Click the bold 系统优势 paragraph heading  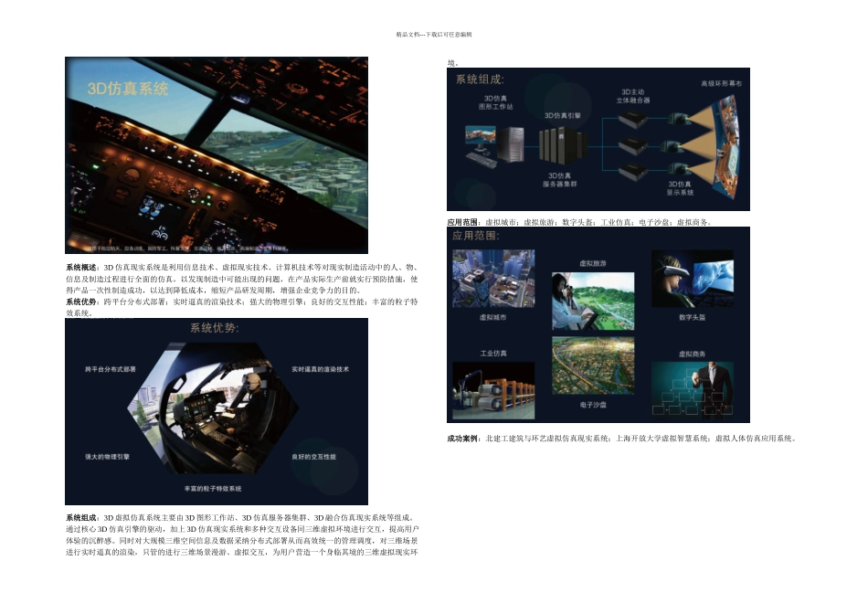[81, 302]
